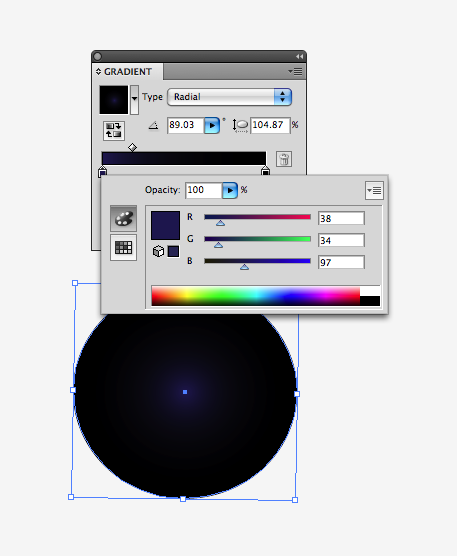Open the Opacity value dropdown arrow
The height and width of the screenshot is (556, 457).
tap(230, 190)
